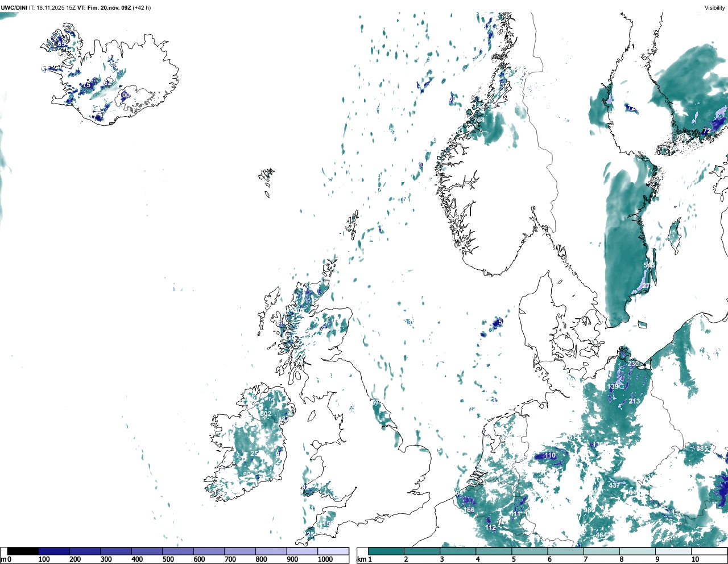Click the 9–10 km palest legend swatch

click(674, 551)
